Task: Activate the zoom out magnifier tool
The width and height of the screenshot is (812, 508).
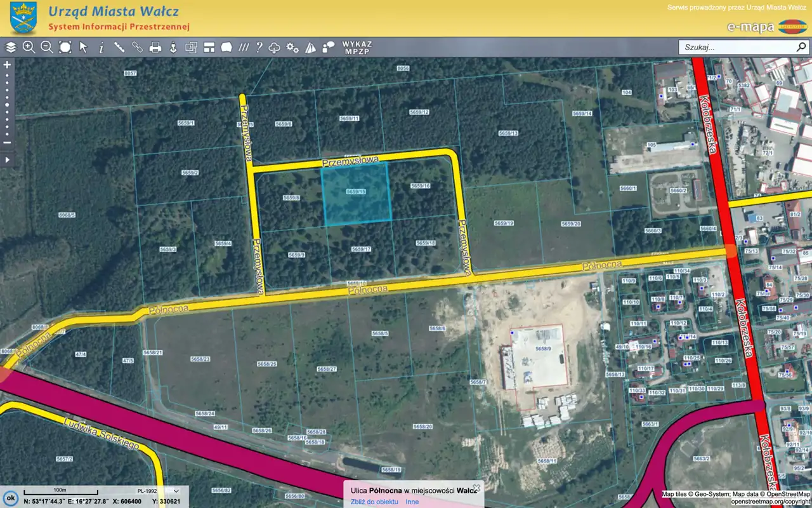Action: tap(46, 47)
